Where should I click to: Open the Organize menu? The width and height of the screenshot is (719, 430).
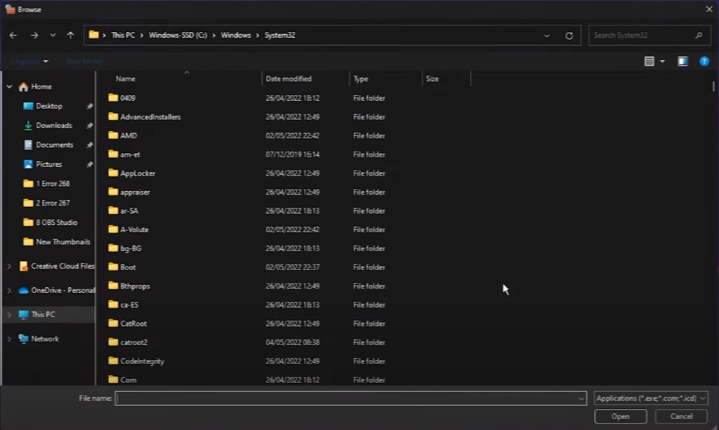point(30,61)
